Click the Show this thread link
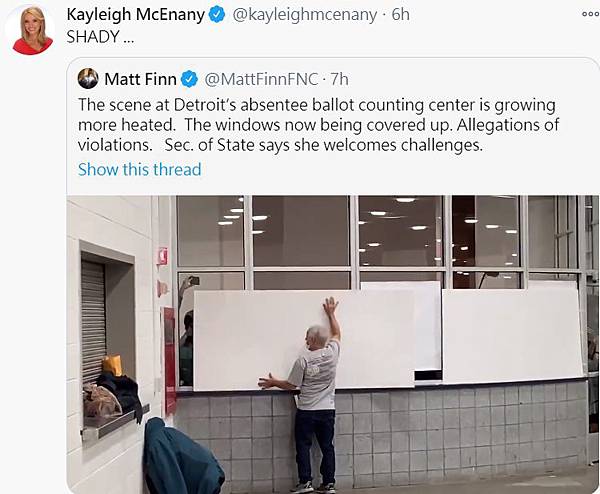The image size is (600, 494). point(139,169)
